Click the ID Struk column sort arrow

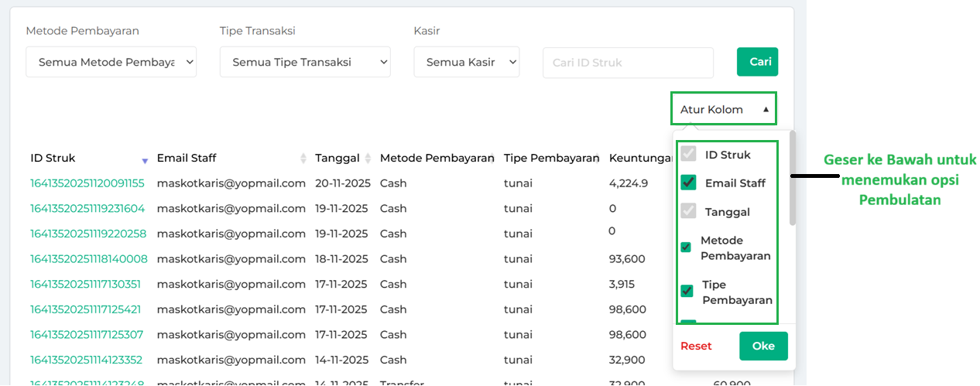[x=145, y=160]
